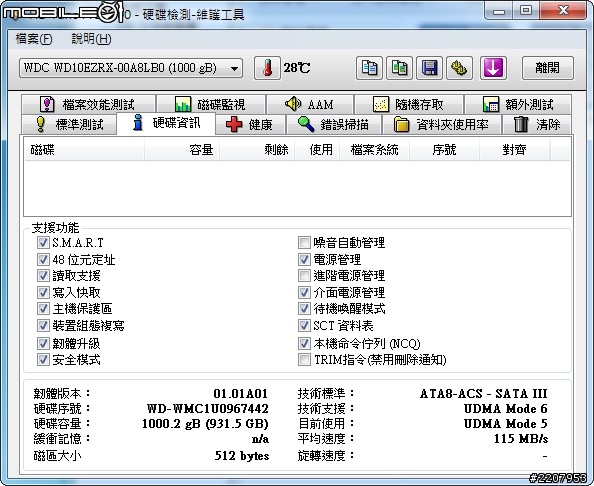The width and height of the screenshot is (594, 486).
Task: Toggle the 讀取支援 checkbox
Action: pyautogui.click(x=43, y=275)
